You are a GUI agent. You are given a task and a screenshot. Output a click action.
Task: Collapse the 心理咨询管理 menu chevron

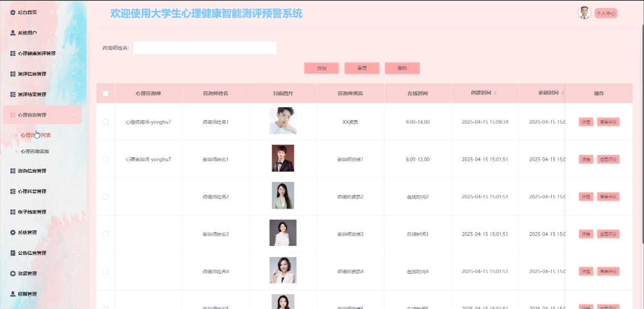coord(73,115)
